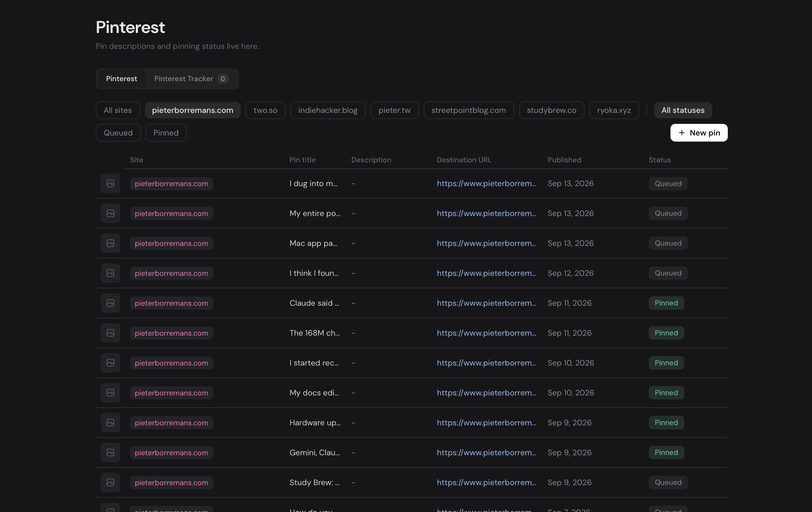
Task: Filter by All sites
Action: click(118, 110)
